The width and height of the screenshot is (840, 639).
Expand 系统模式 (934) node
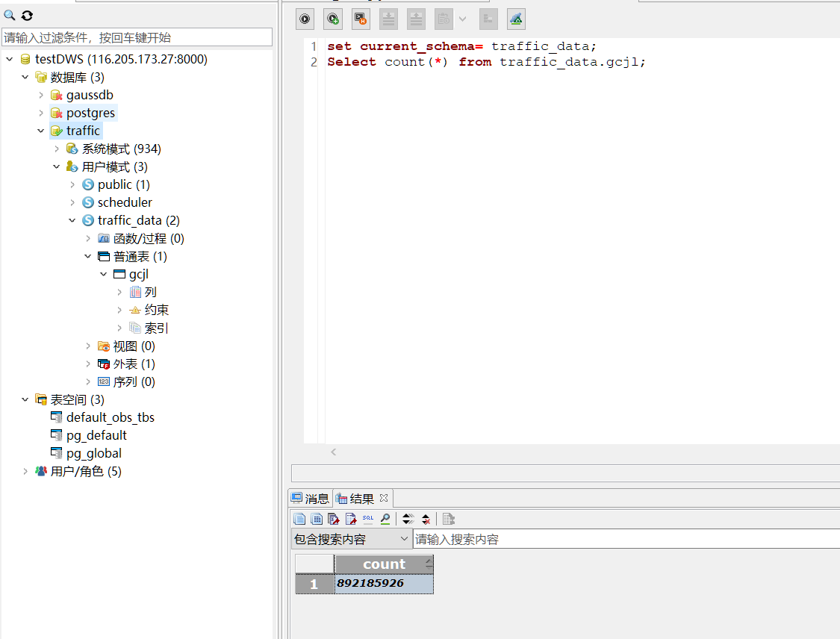coord(57,149)
